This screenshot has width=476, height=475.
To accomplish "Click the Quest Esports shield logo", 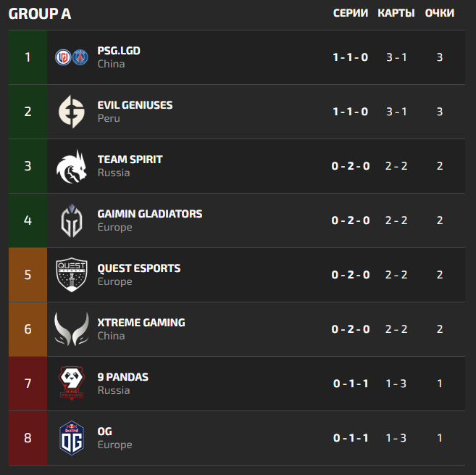I will (x=72, y=275).
